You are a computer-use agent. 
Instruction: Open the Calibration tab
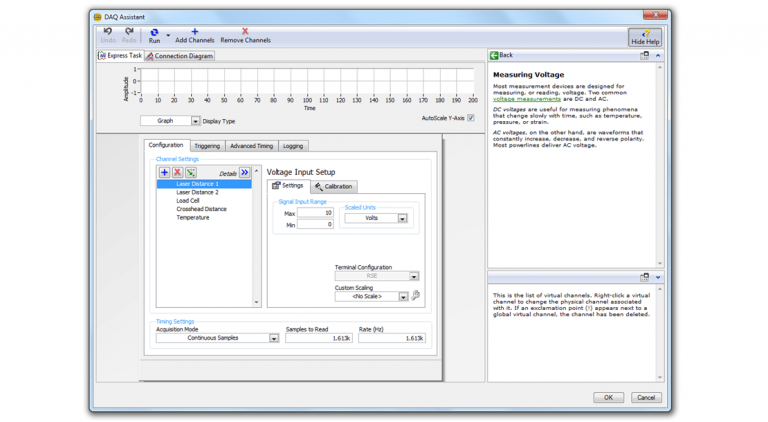(x=333, y=186)
